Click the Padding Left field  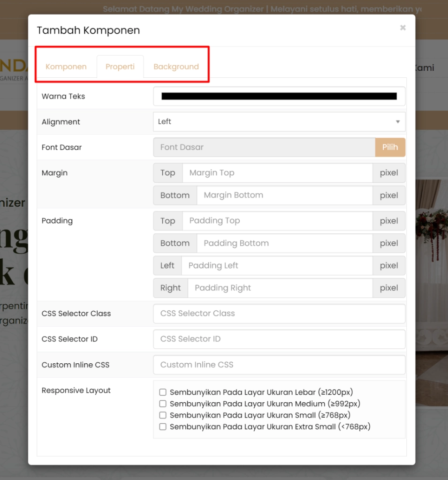coord(277,266)
